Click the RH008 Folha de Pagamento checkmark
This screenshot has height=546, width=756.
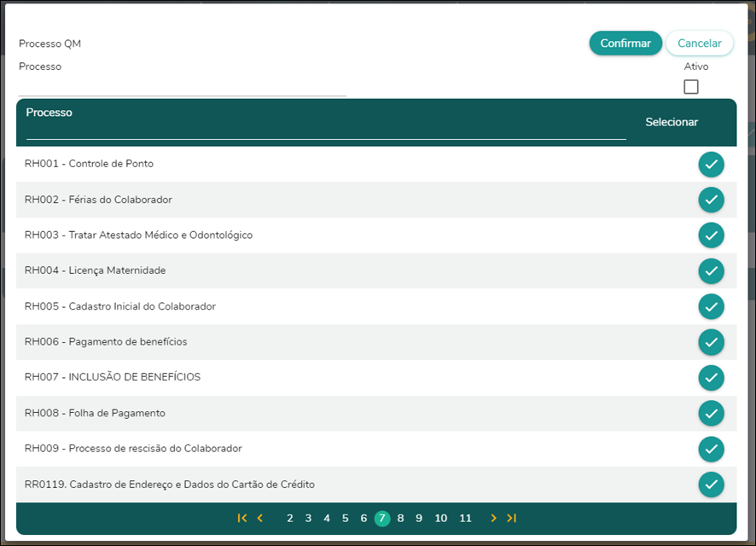[x=711, y=413]
